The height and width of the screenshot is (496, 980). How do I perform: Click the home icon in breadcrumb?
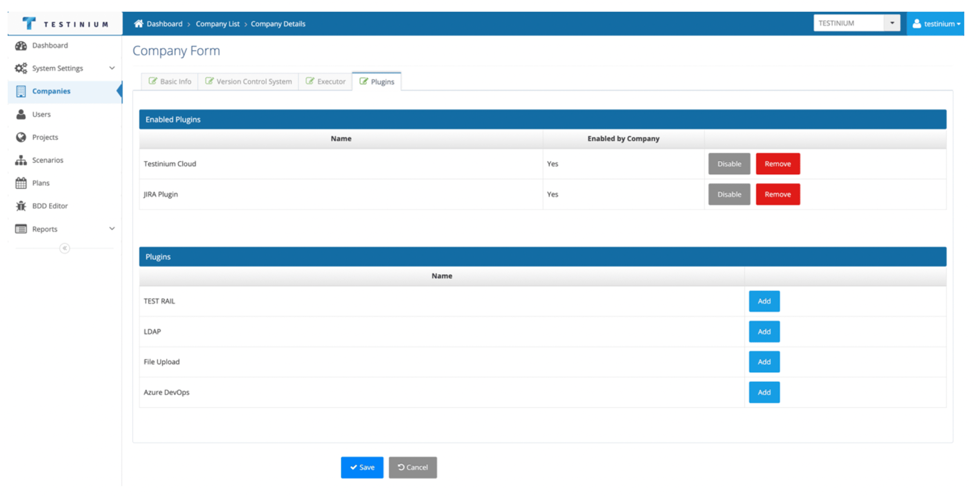(x=138, y=24)
